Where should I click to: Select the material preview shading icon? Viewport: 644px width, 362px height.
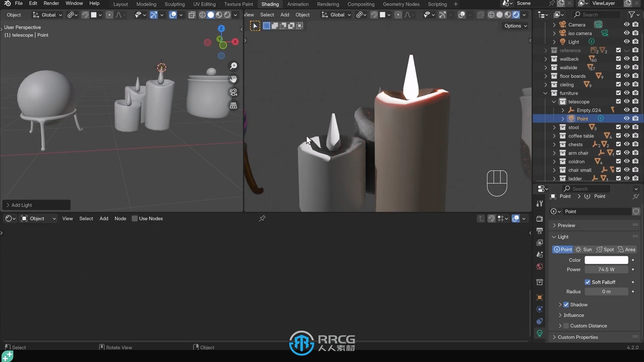point(219,15)
